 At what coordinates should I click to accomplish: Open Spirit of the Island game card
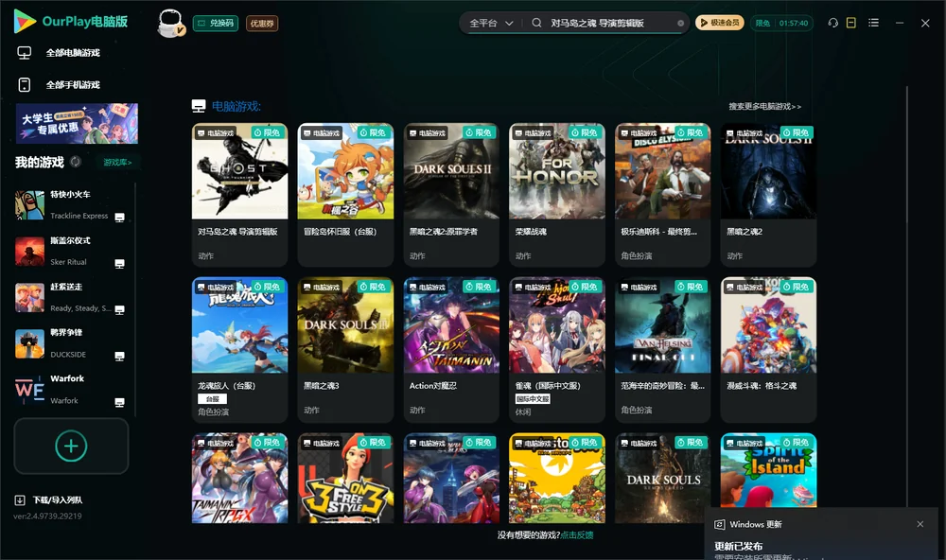click(x=768, y=471)
